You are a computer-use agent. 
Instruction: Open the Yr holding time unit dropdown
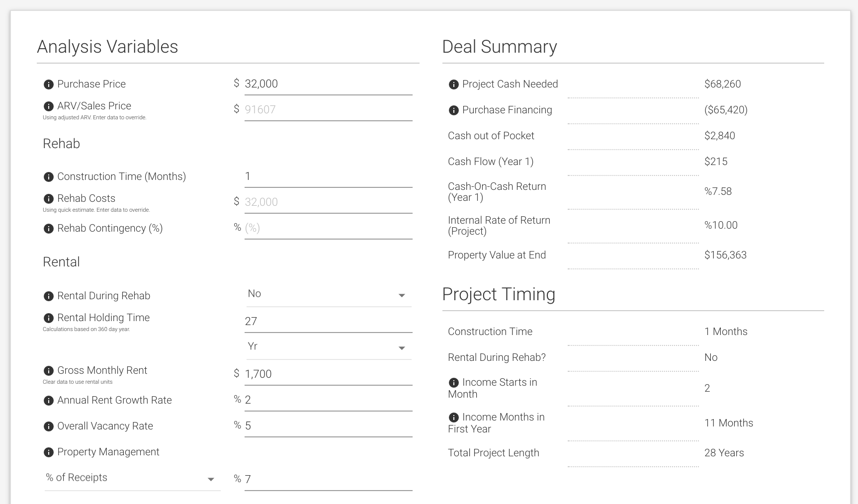click(328, 347)
